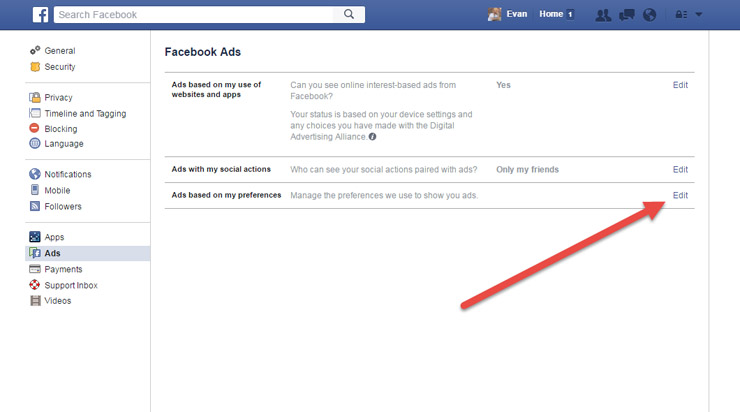Viewport: 740px width, 412px height.
Task: Edit Ads with my social actions
Action: coord(680,170)
